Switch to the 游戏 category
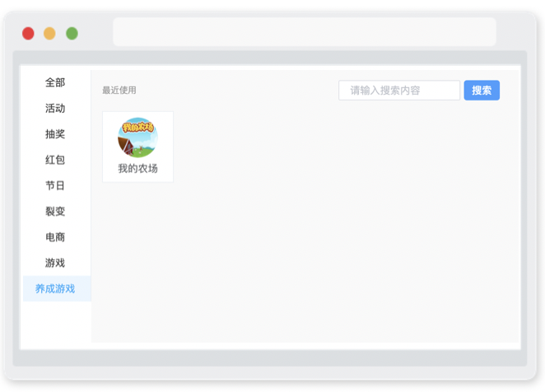Viewport: 545px width, 392px height. tap(55, 263)
